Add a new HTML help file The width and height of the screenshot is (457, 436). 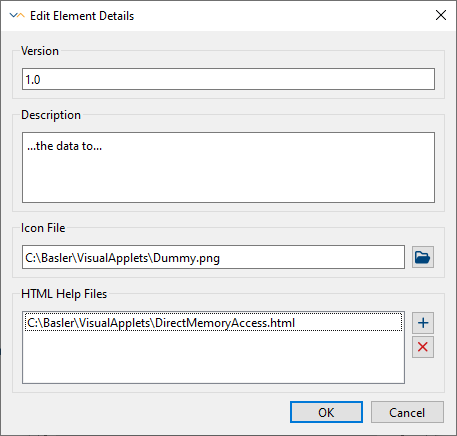pyautogui.click(x=423, y=323)
